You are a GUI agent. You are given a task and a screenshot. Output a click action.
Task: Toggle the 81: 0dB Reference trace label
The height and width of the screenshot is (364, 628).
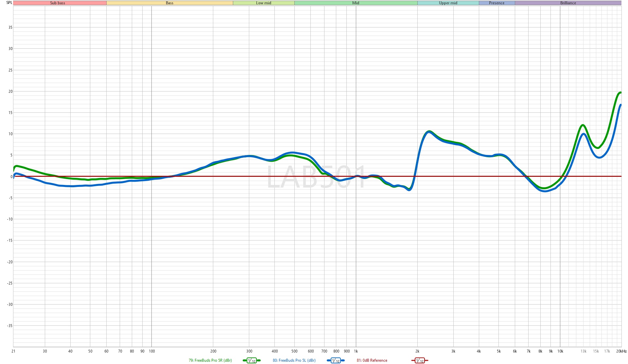(372, 360)
